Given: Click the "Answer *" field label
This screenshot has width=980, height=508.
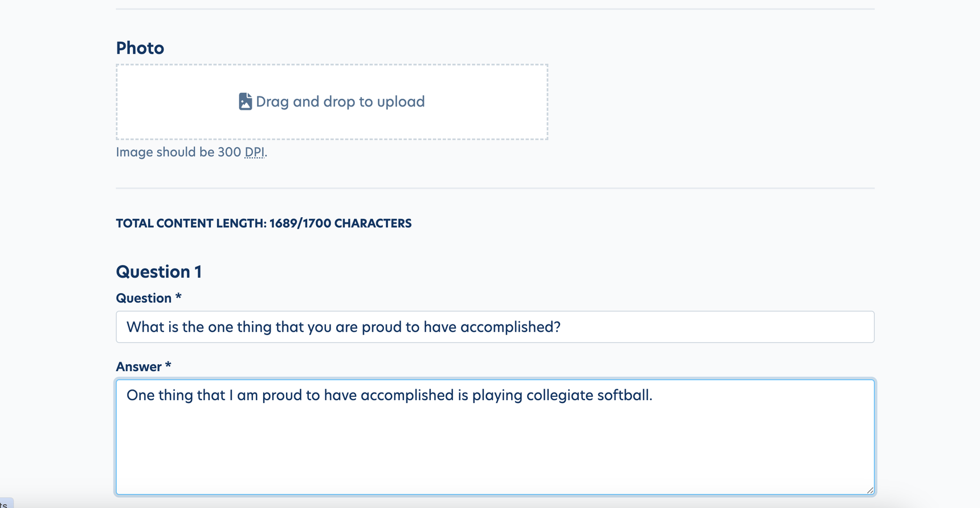Looking at the screenshot, I should tap(144, 367).
